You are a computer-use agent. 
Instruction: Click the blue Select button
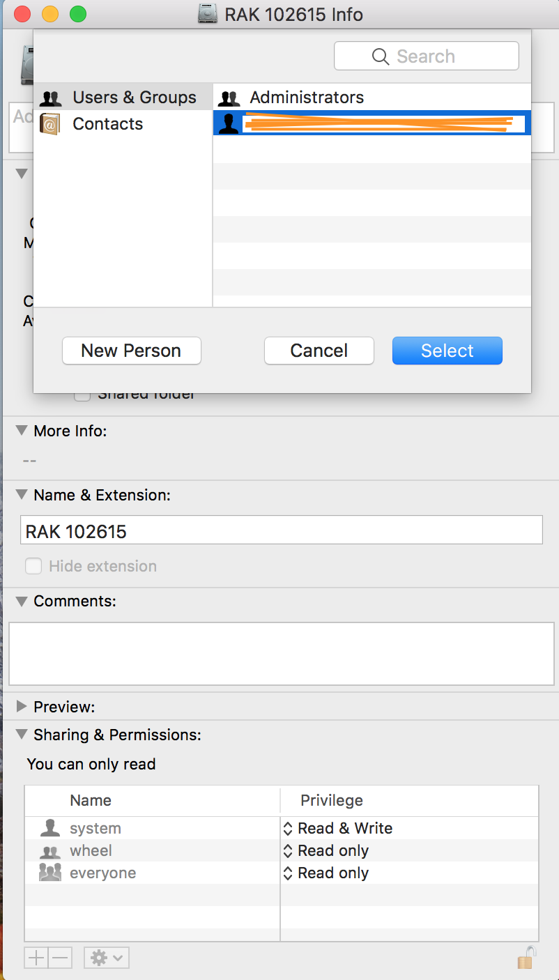coord(447,351)
